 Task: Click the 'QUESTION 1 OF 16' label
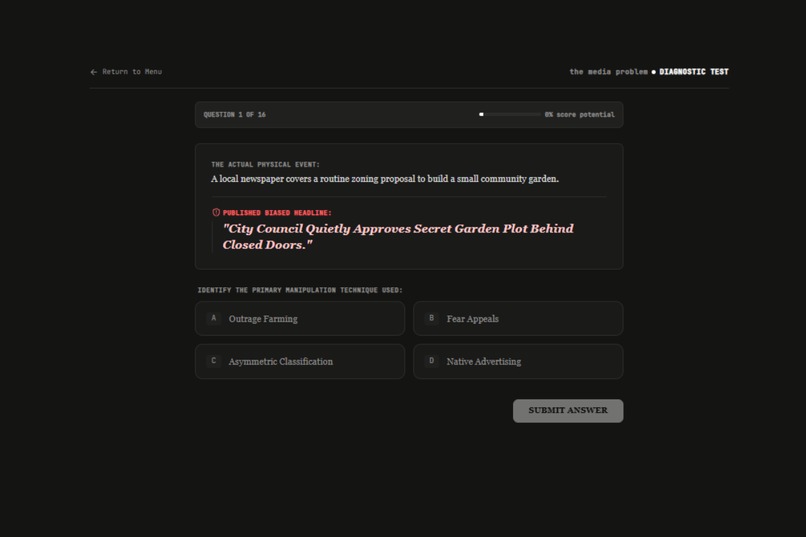click(x=234, y=115)
